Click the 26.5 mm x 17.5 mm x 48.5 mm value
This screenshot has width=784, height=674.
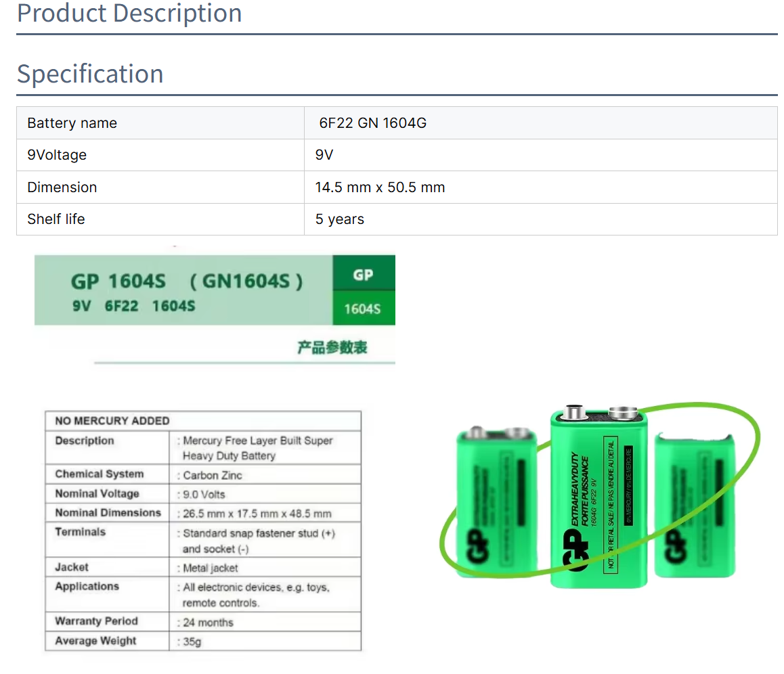[257, 514]
